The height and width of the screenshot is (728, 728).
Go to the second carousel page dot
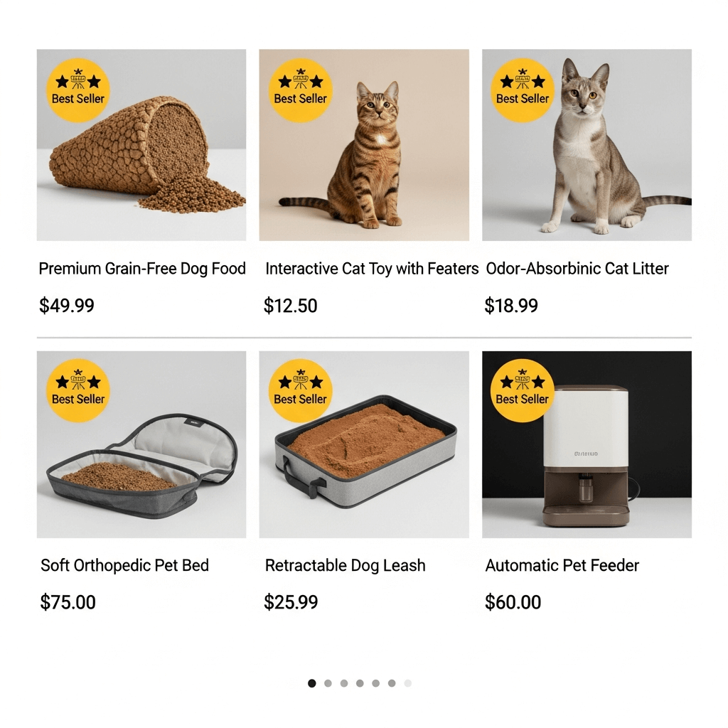[328, 683]
